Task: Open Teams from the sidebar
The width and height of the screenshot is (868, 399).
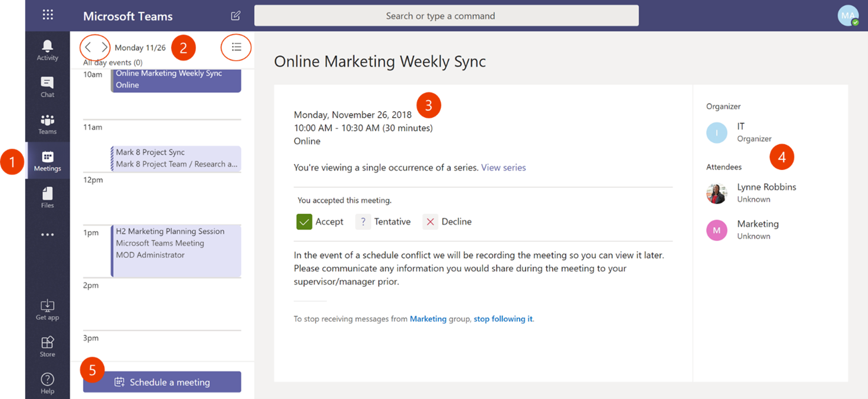Action: pos(48,124)
